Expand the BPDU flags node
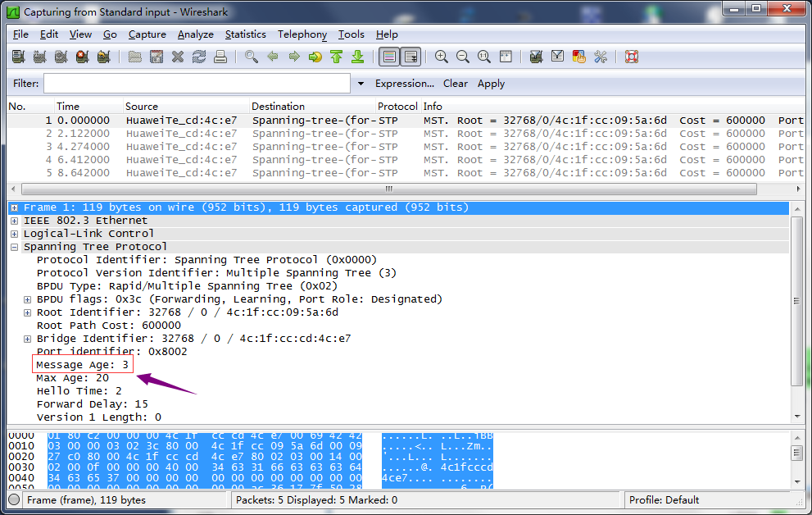The width and height of the screenshot is (812, 515). pyautogui.click(x=27, y=299)
